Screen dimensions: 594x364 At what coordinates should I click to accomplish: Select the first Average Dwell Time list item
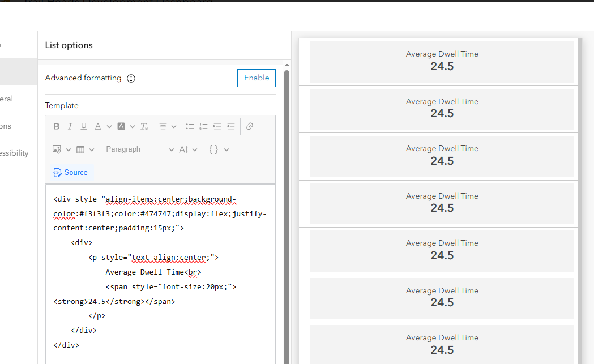pyautogui.click(x=442, y=60)
